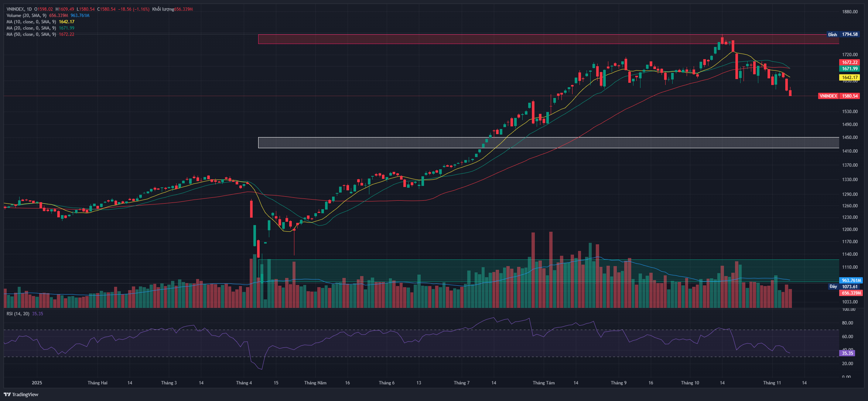The height and width of the screenshot is (401, 868).
Task: Click the Tháng Tám time axis label
Action: (543, 383)
